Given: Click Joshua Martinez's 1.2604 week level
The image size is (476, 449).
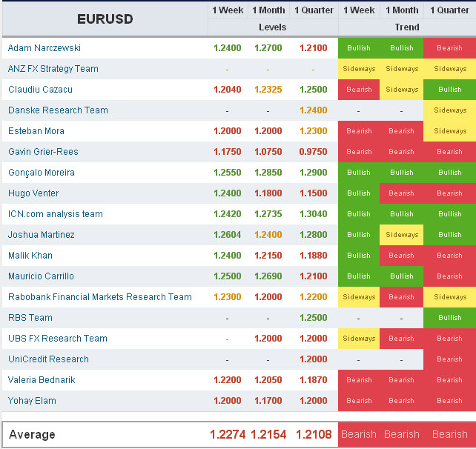Looking at the screenshot, I should (228, 235).
